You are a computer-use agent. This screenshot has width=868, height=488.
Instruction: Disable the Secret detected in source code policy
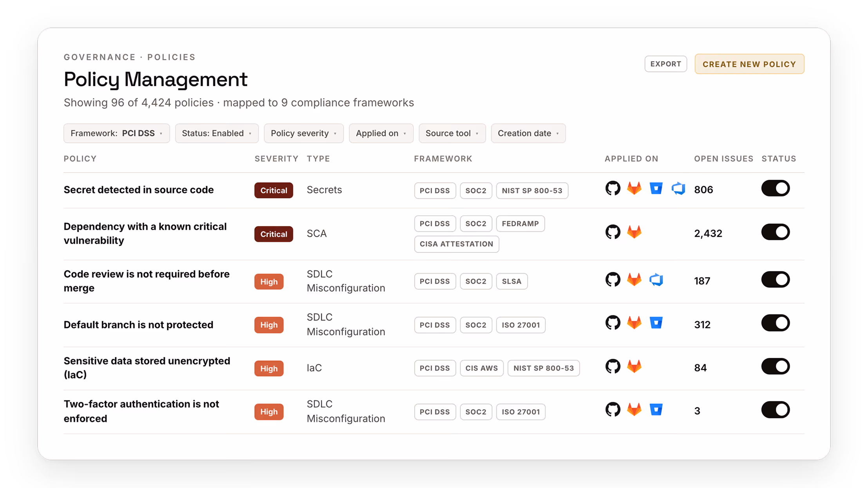tap(775, 189)
